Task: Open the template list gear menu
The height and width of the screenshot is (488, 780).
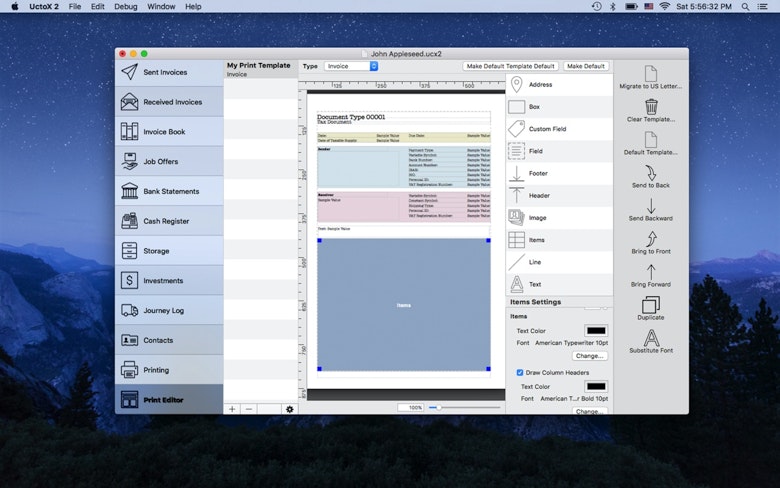Action: click(290, 409)
